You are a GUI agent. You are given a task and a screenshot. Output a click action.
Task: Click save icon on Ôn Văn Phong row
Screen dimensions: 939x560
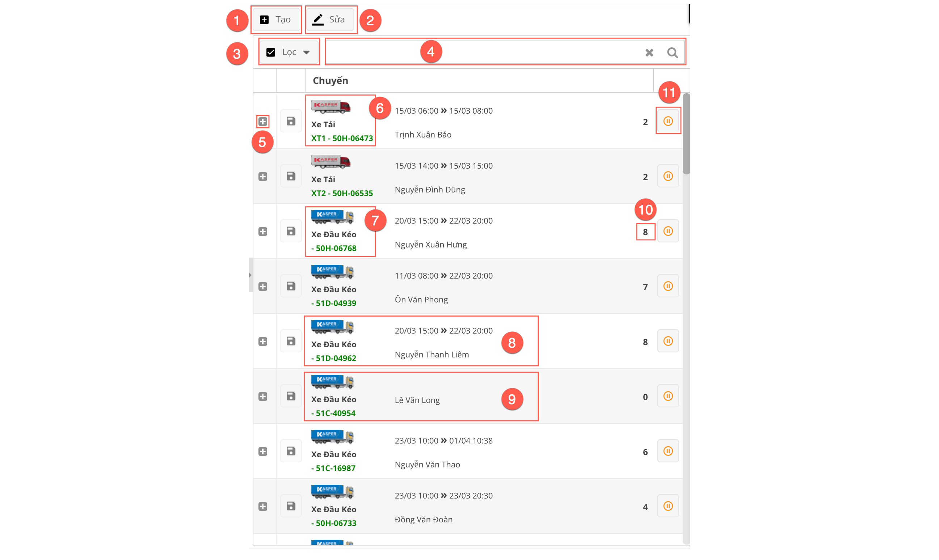click(291, 286)
